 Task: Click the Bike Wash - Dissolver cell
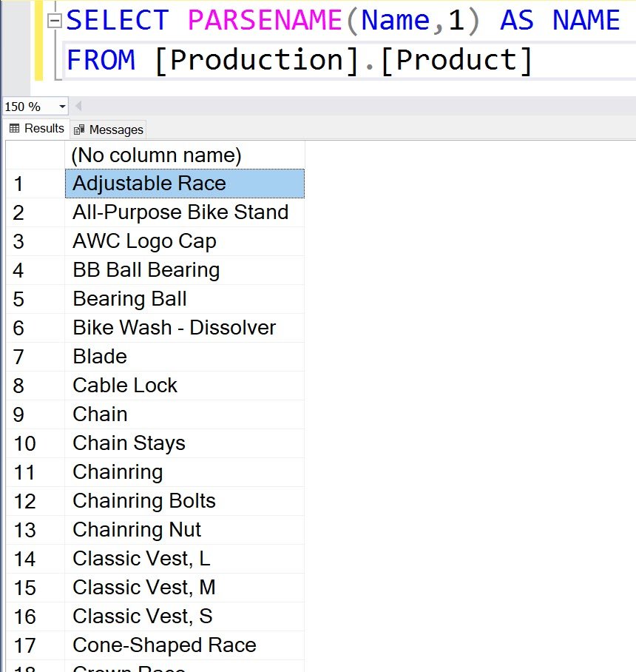185,328
